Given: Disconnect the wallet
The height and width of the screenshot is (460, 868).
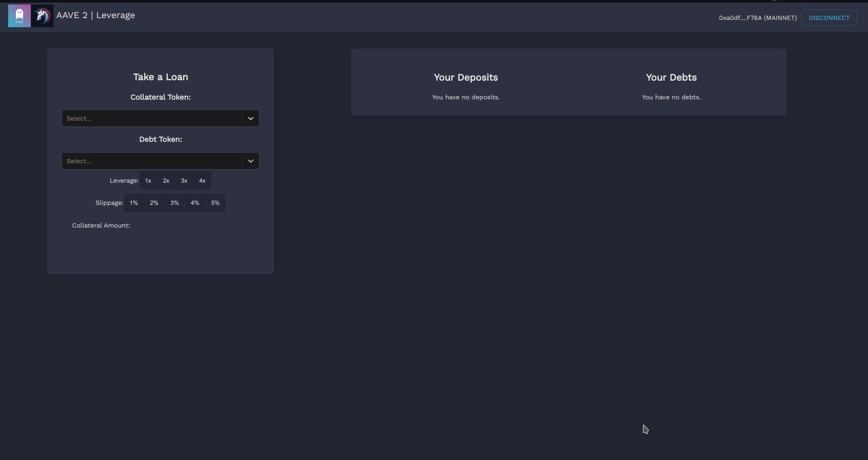Looking at the screenshot, I should click(829, 18).
